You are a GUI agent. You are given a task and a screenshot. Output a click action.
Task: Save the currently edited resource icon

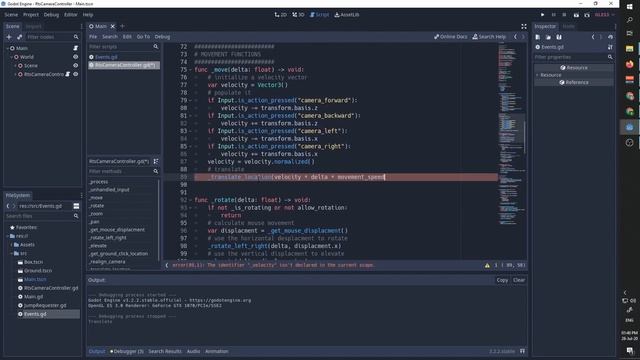[559, 37]
